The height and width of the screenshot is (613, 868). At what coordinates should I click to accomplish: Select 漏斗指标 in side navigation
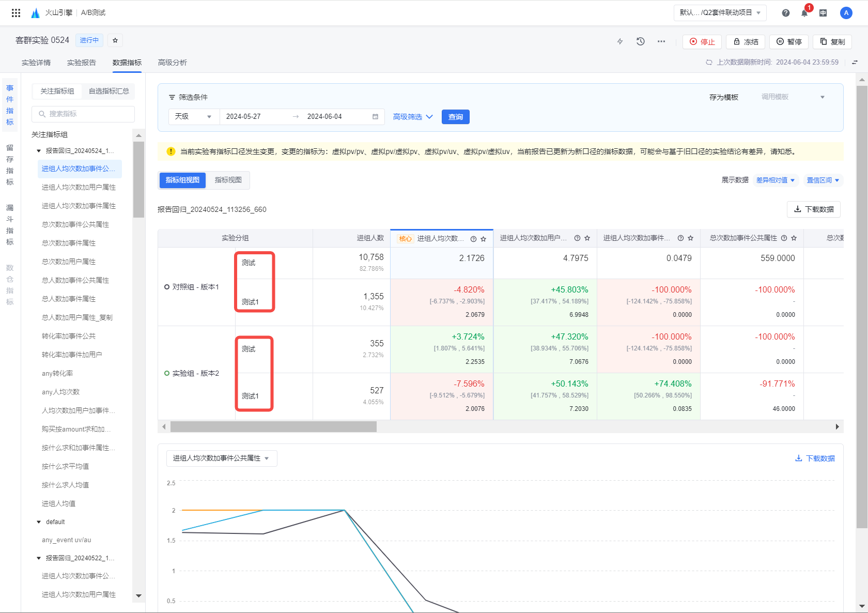pos(10,225)
